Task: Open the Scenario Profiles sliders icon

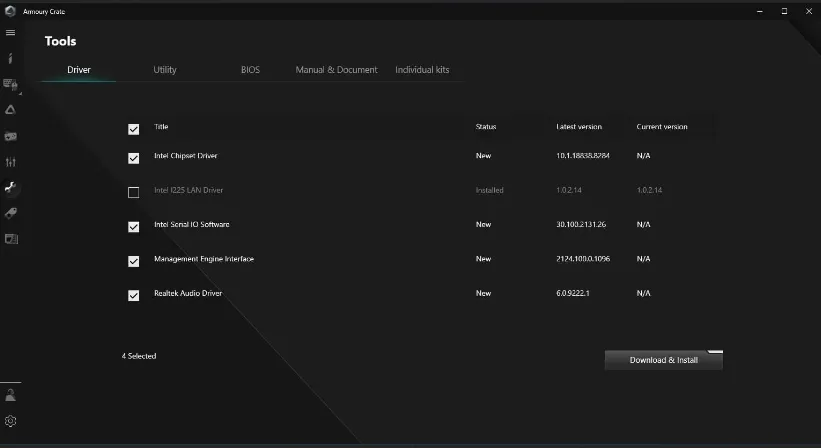Action: [10, 162]
